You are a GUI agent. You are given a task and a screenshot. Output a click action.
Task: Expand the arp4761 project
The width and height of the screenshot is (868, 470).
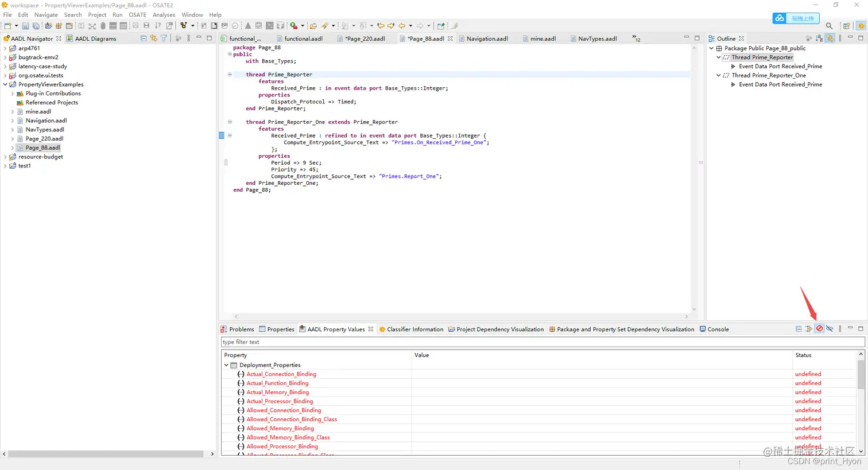coord(5,49)
